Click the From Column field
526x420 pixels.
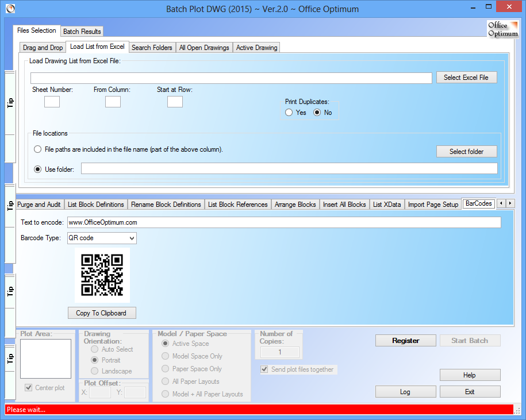(x=113, y=102)
